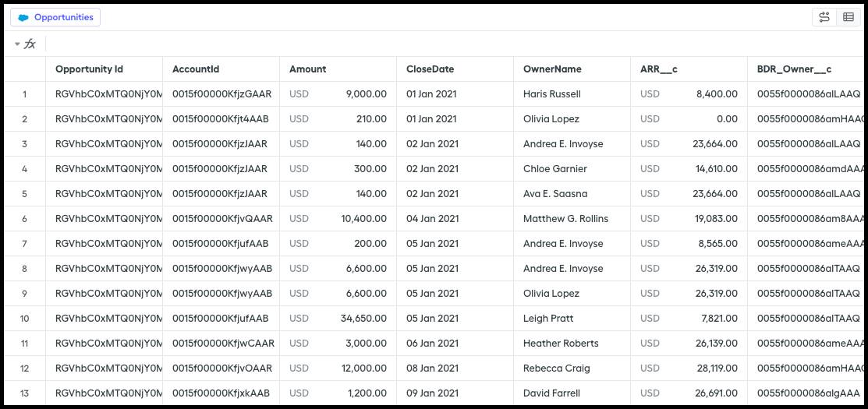The image size is (868, 409).
Task: Click the ARR cell 0.00
Action: (x=689, y=119)
